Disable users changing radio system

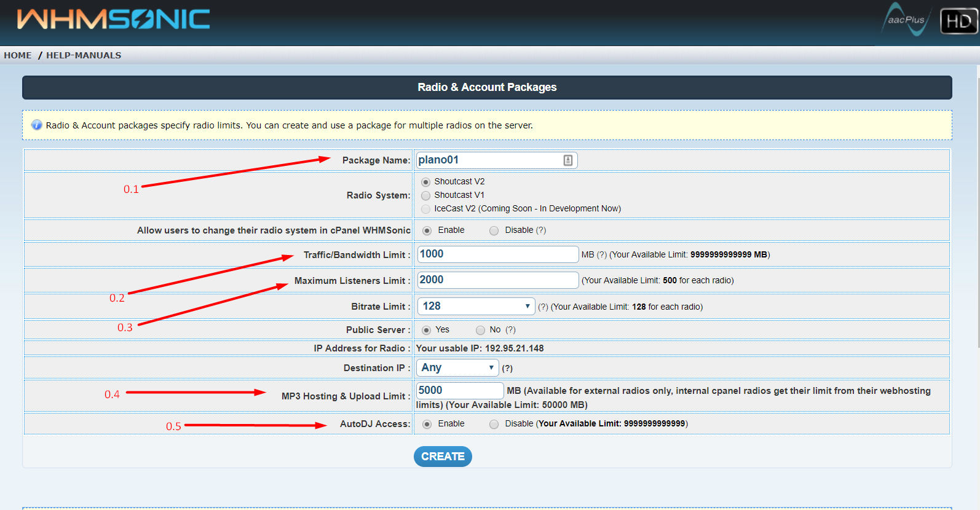(494, 230)
